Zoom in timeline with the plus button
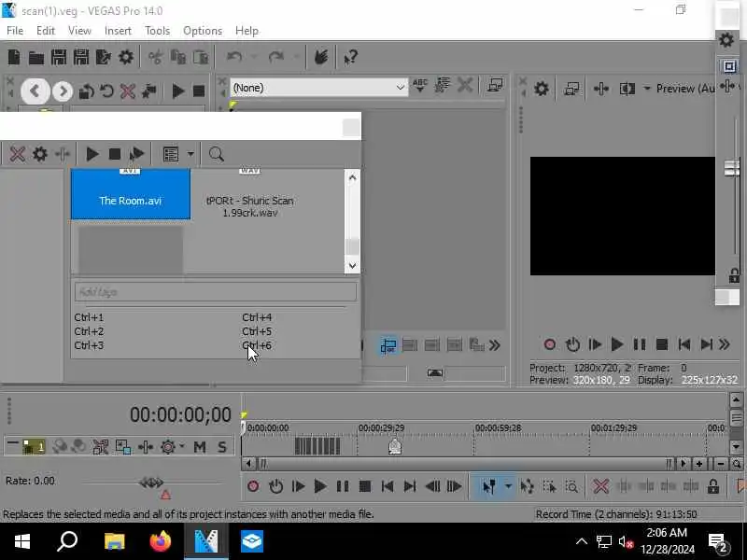747x560 pixels. pos(698,463)
